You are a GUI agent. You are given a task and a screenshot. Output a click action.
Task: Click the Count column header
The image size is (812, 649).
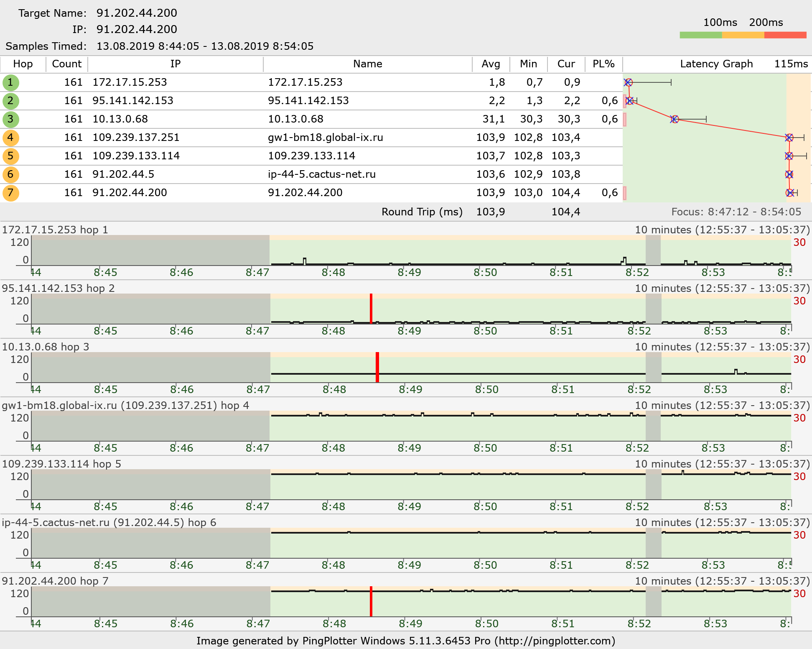(x=67, y=64)
